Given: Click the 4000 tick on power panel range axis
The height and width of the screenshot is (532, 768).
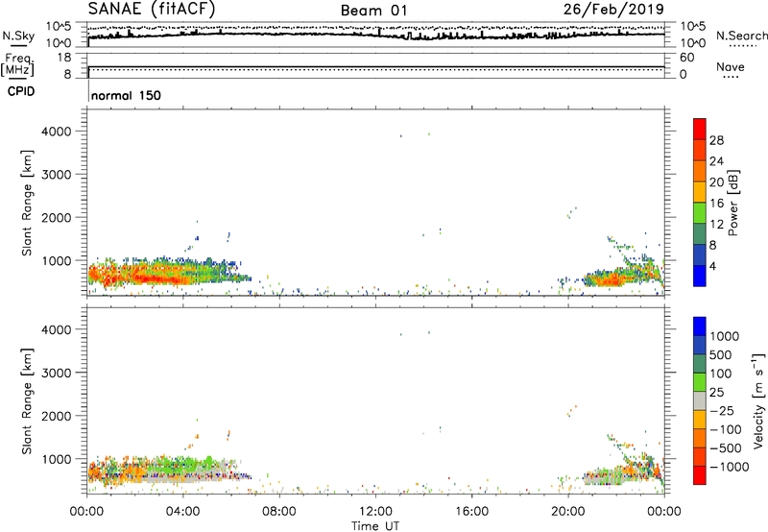Looking at the screenshot, I should coord(57,132).
